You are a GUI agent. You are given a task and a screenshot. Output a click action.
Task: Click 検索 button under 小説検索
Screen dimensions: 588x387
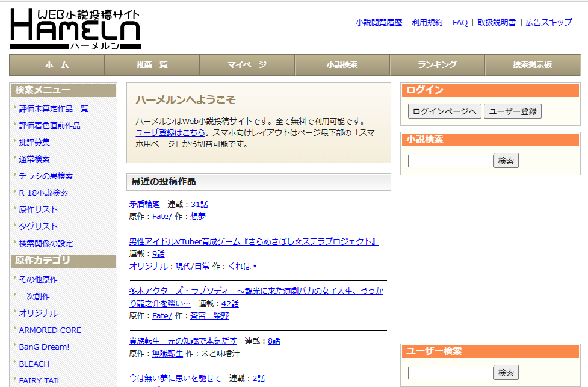tap(506, 161)
